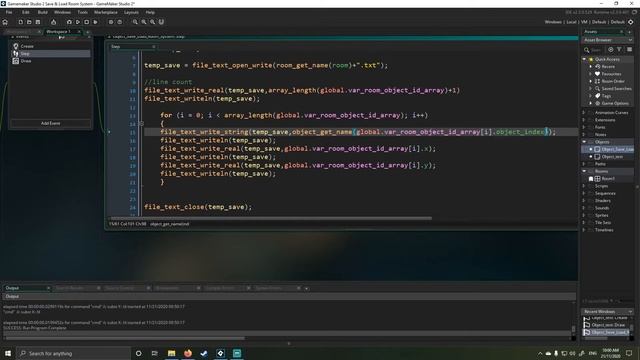The height and width of the screenshot is (360, 640).
Task: Open the Windows Start menu
Action: click(x=8, y=353)
